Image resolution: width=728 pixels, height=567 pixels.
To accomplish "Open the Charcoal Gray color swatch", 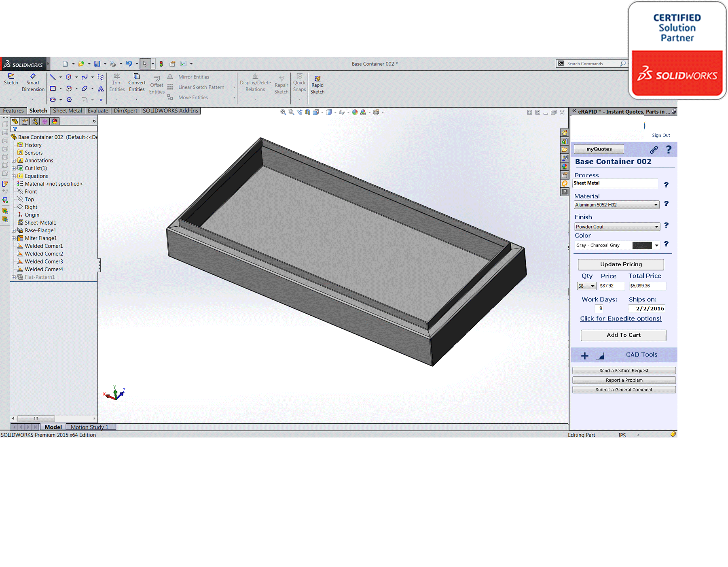I will [x=642, y=245].
